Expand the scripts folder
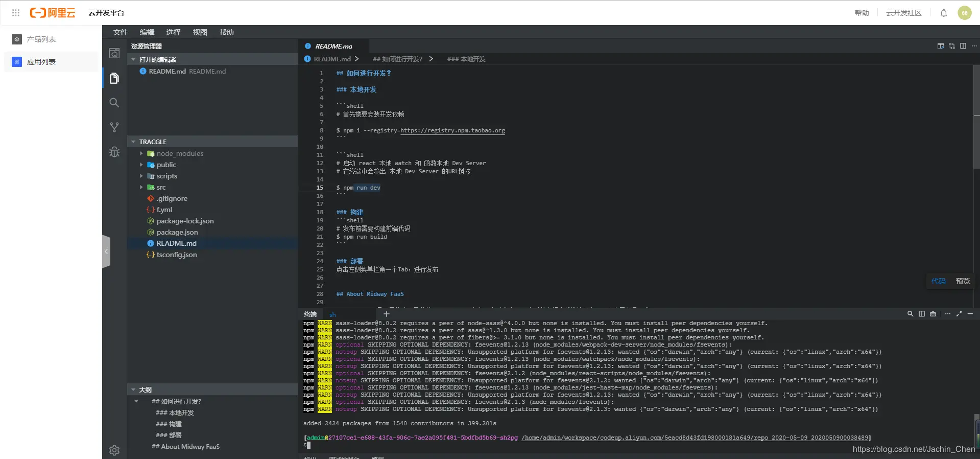Viewport: 980px width, 459px height. pos(141,176)
